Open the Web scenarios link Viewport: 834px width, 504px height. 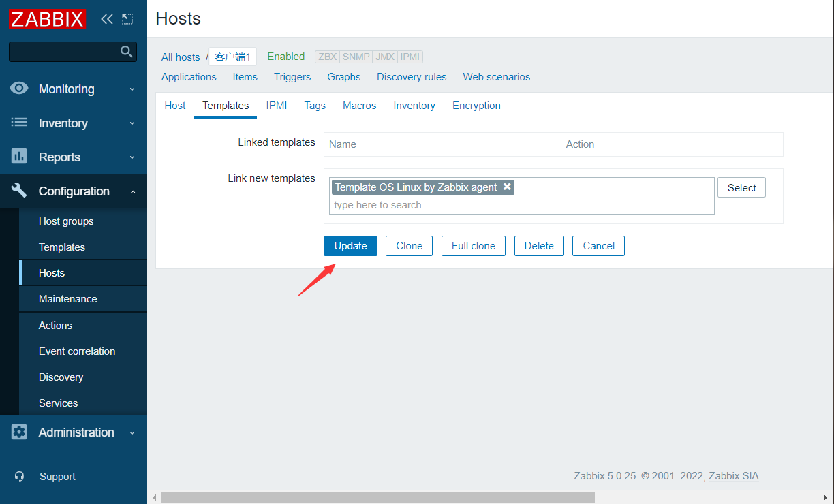[x=496, y=77]
